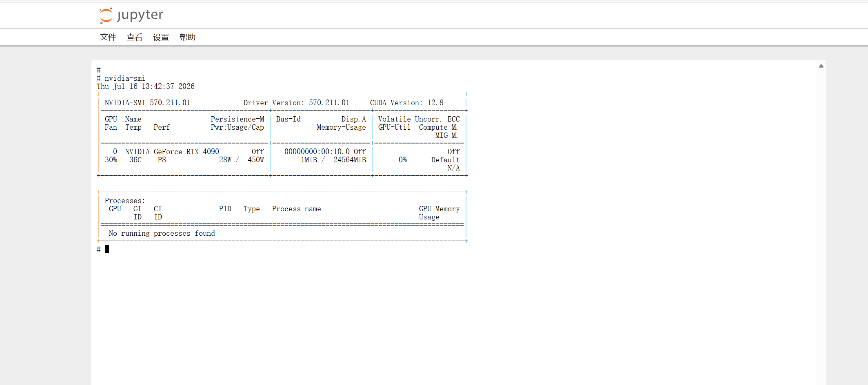Click the Driver Version 570.211.01 text
This screenshot has height=385, width=868.
coord(296,103)
